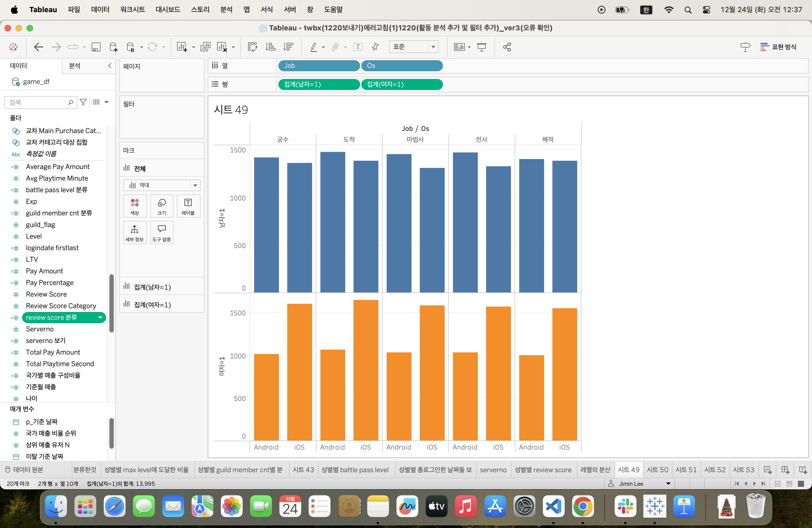Toggle show mark labels icon
Viewport: 812px width, 528px height.
coord(358,47)
